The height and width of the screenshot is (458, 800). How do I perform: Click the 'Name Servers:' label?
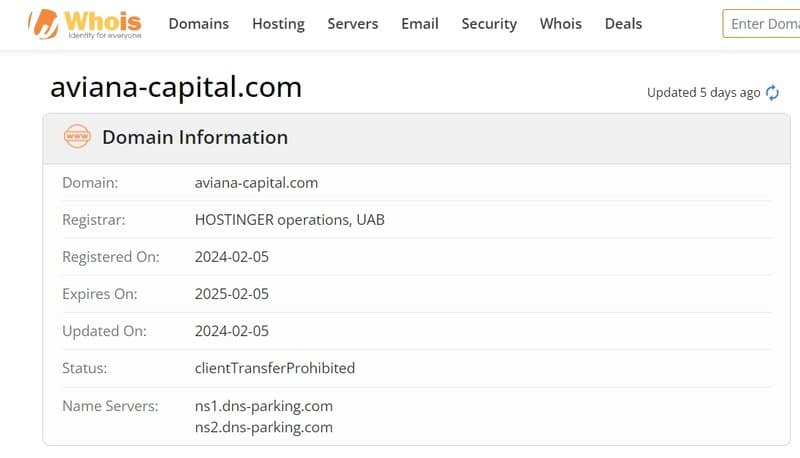coord(110,406)
